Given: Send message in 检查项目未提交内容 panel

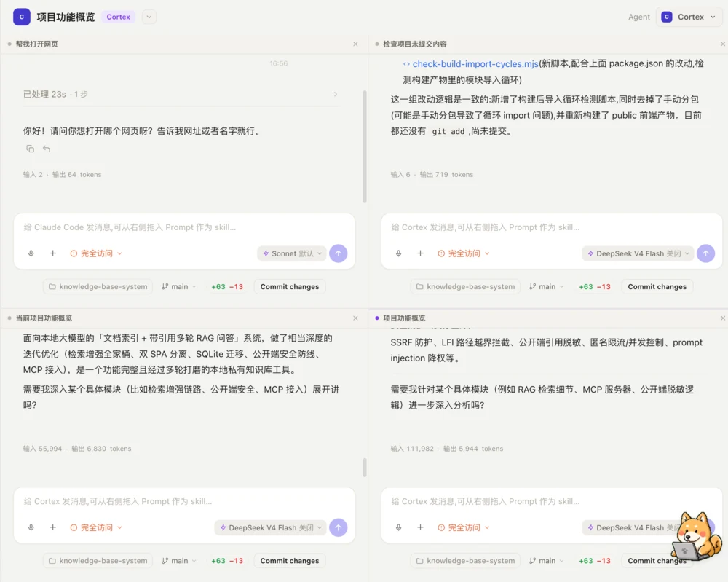Looking at the screenshot, I should pyautogui.click(x=705, y=253).
